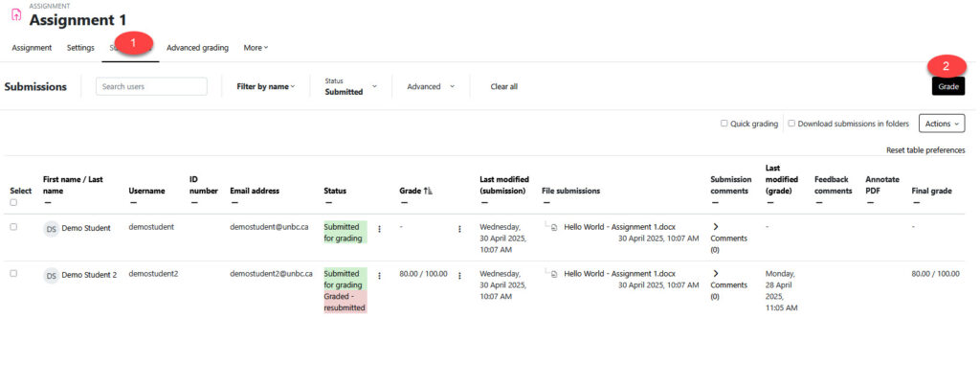The width and height of the screenshot is (980, 386).
Task: Expand the Filter by name dropdown
Action: point(266,86)
